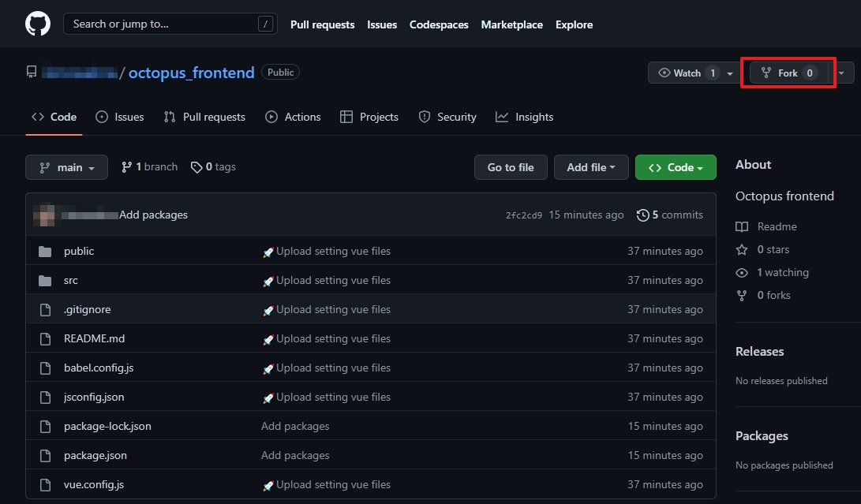This screenshot has height=504, width=861.
Task: Open the Packages heading link
Action: click(762, 436)
